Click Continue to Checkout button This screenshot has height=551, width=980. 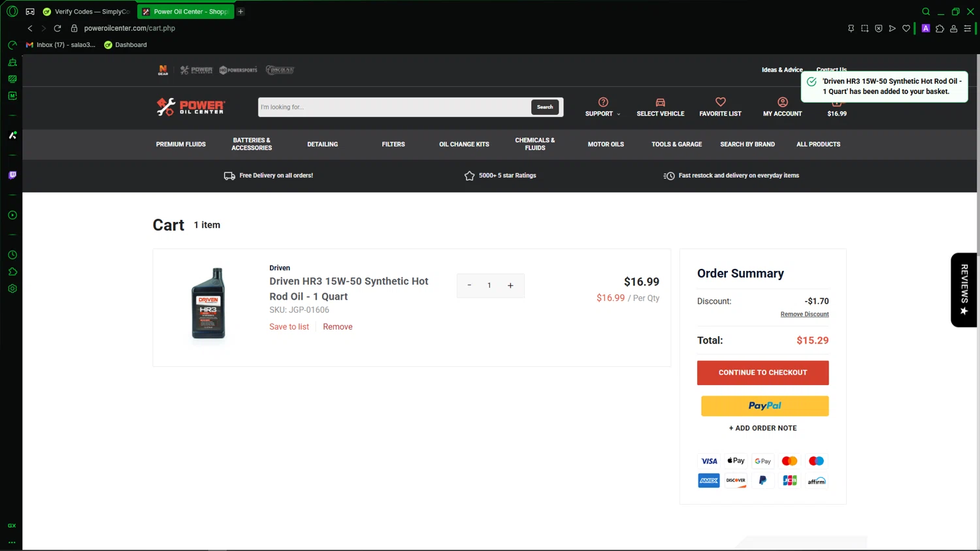coord(762,373)
